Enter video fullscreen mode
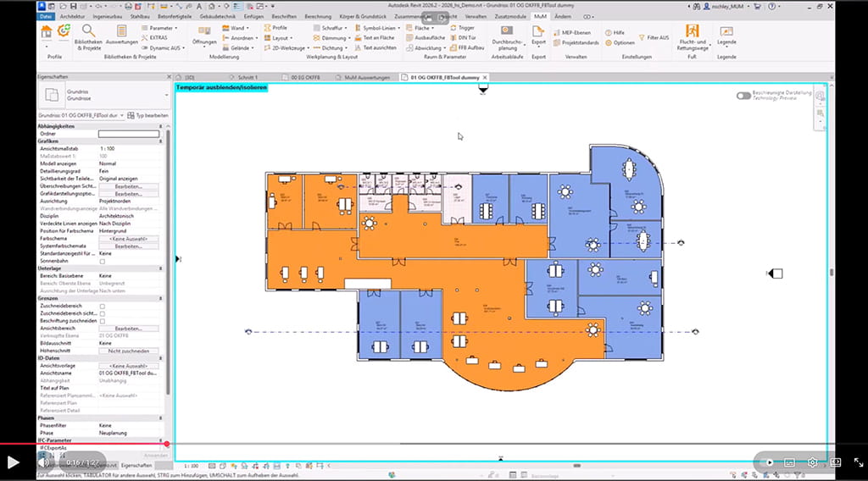This screenshot has height=481, width=868. [858, 462]
